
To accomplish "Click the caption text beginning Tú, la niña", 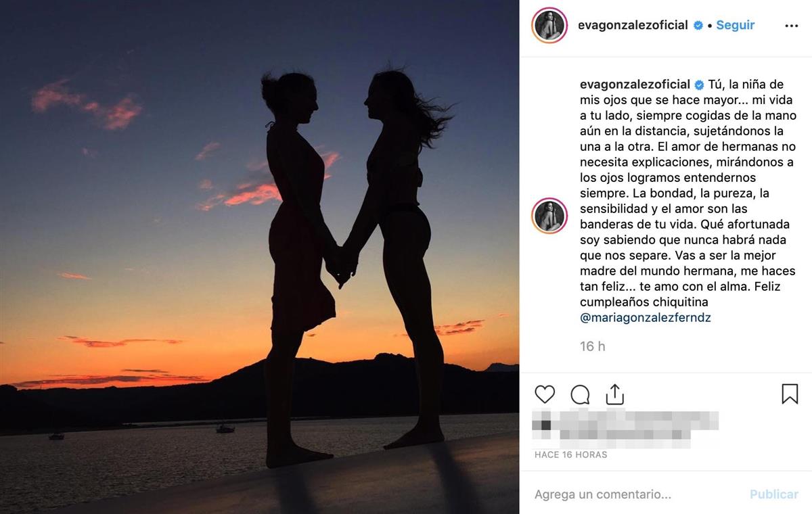I will [688, 193].
